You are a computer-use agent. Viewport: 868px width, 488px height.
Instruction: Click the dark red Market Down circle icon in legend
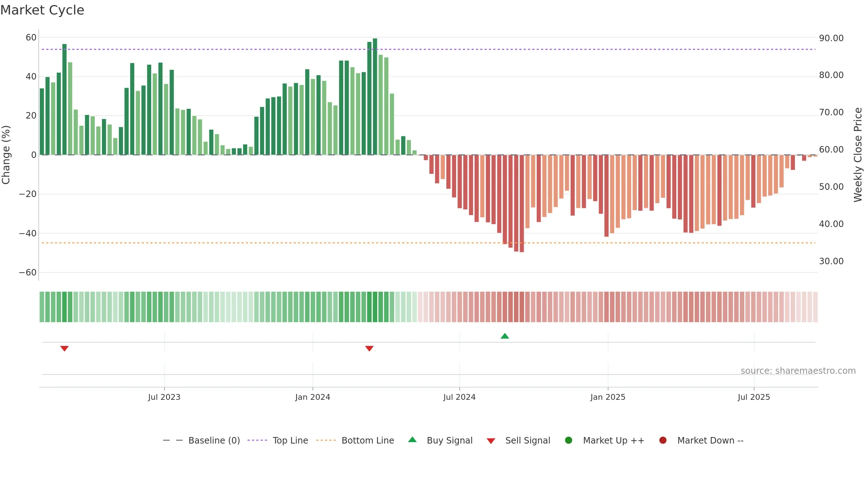point(663,440)
